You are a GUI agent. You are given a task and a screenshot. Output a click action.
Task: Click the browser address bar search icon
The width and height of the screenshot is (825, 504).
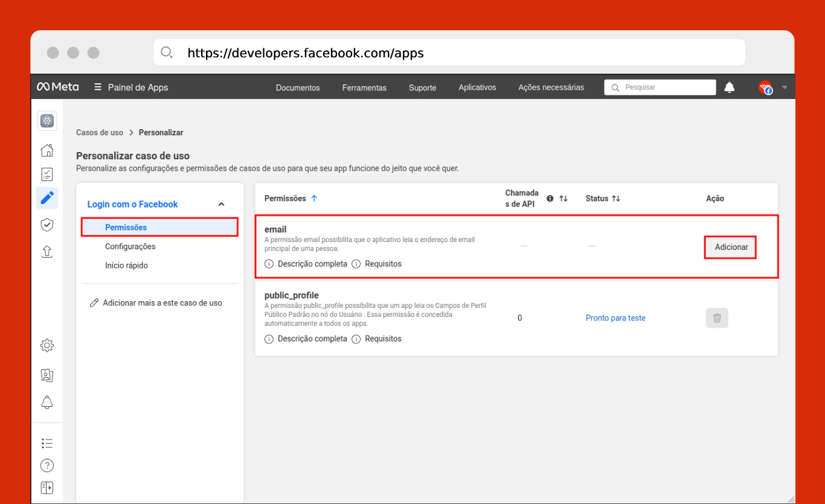click(x=167, y=53)
